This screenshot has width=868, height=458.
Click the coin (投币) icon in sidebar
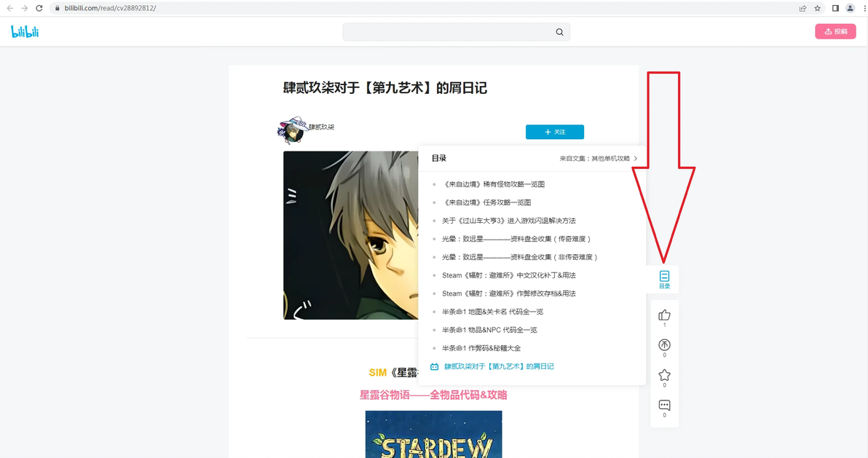tap(664, 345)
